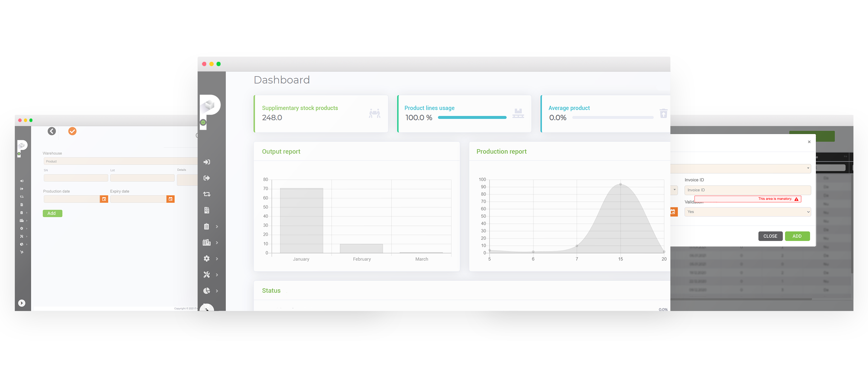
Task: Click the Lot input field
Action: [x=142, y=178]
